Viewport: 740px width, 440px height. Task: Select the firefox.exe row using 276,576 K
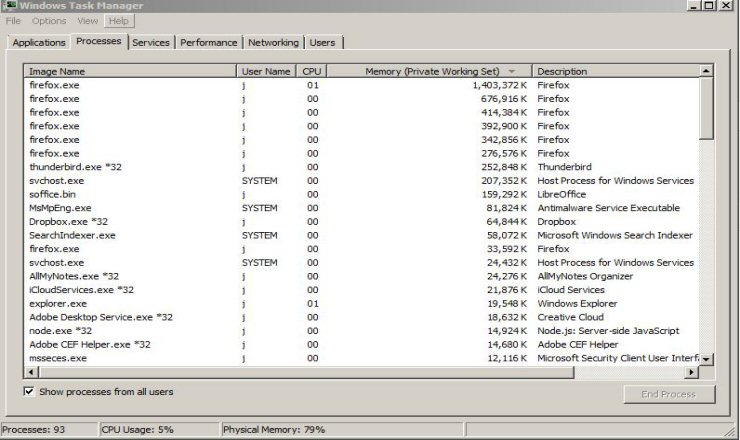[x=362, y=153]
